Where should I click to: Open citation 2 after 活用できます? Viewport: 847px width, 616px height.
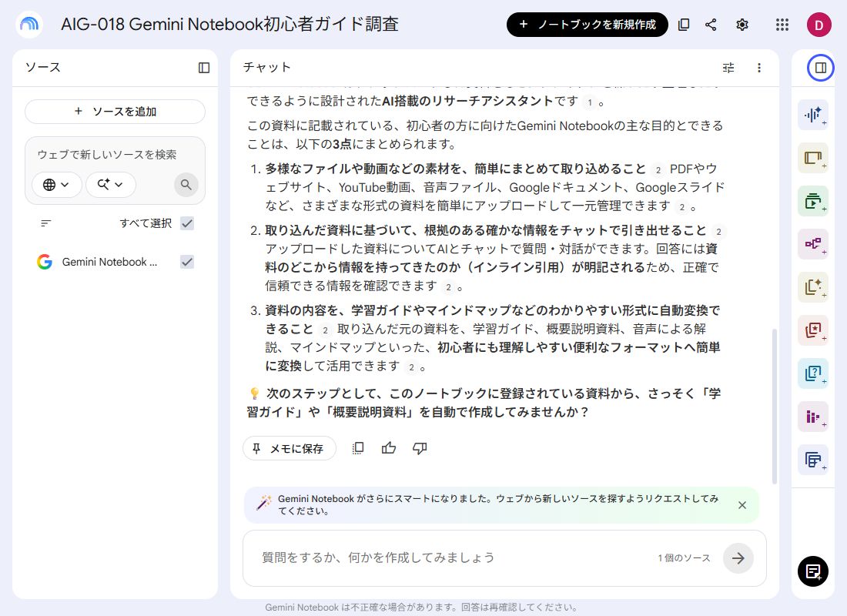point(412,367)
